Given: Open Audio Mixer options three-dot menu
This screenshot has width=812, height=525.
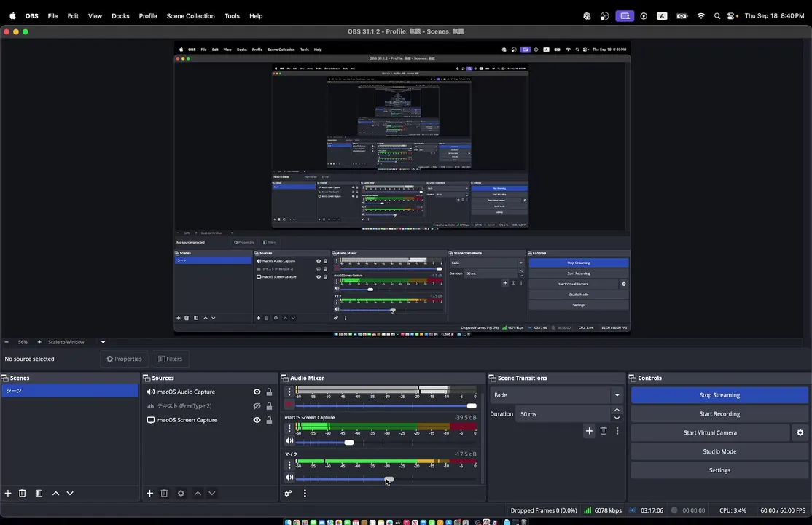Looking at the screenshot, I should [x=305, y=494].
